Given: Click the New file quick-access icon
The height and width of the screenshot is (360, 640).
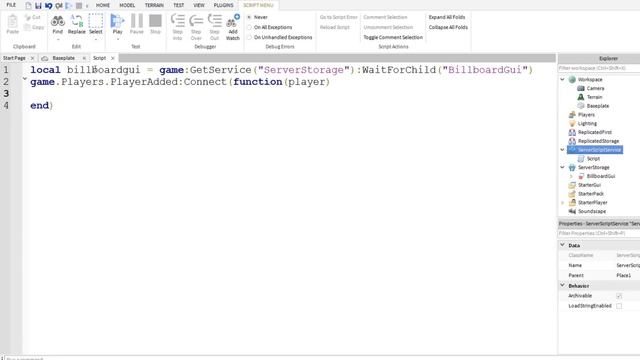Looking at the screenshot, I should 28,5.
